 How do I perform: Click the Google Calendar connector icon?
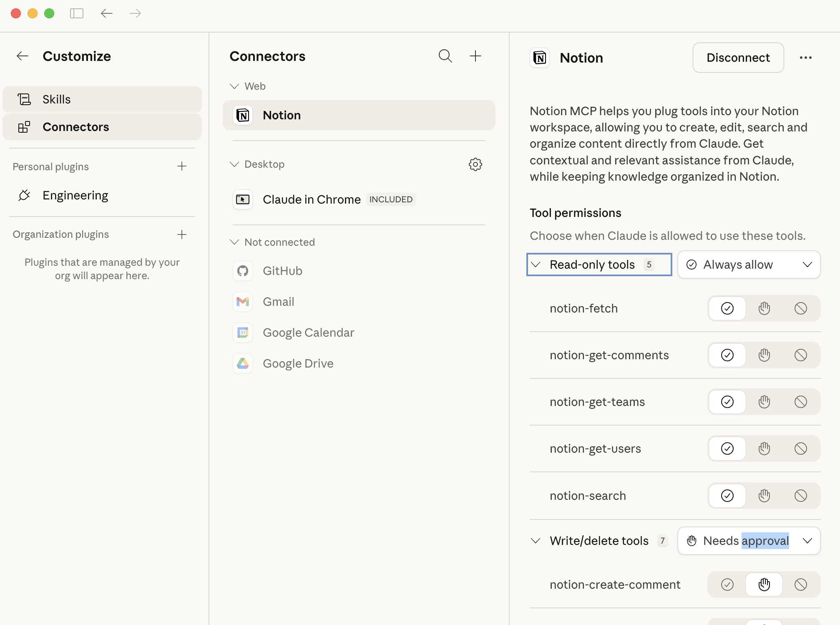243,333
